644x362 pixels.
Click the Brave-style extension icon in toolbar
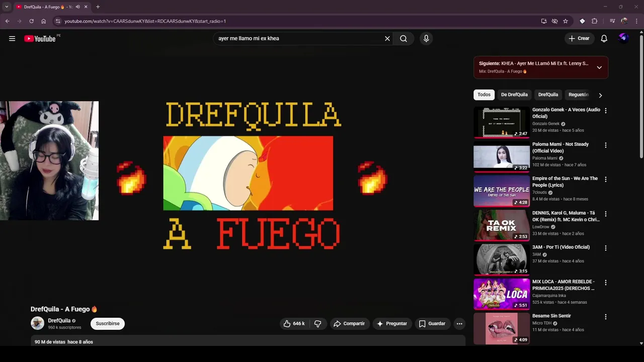(582, 21)
